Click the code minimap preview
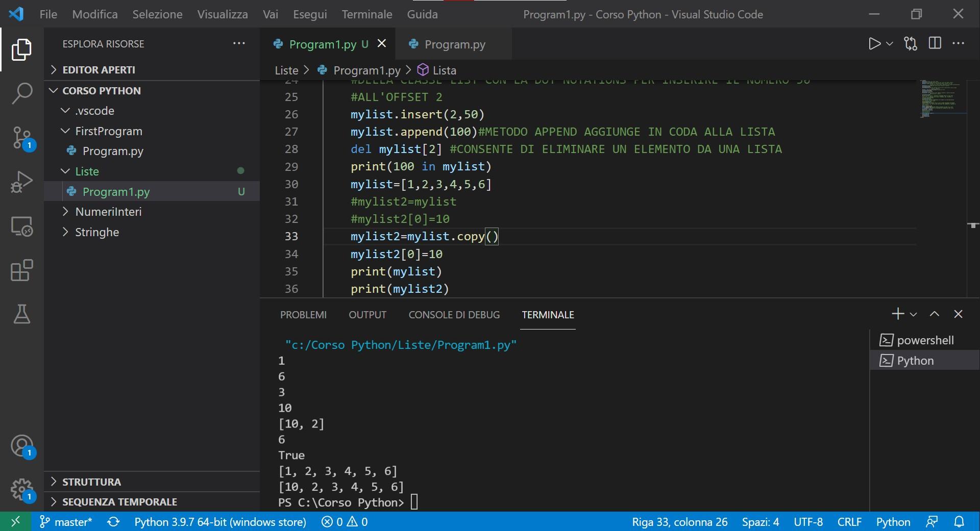 pos(943,99)
